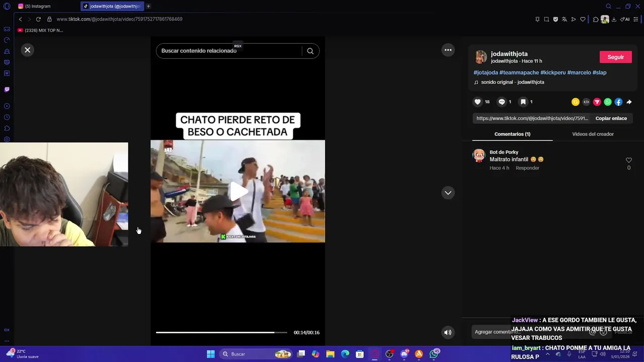644x362 pixels.
Task: Open the #jotajoda hashtag
Action: click(486, 72)
